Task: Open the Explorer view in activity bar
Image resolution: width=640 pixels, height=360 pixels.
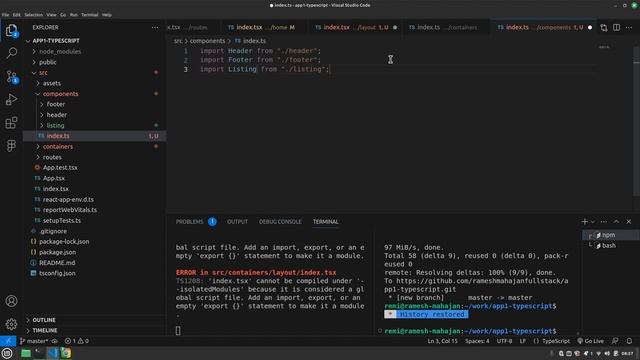Action: point(11,31)
